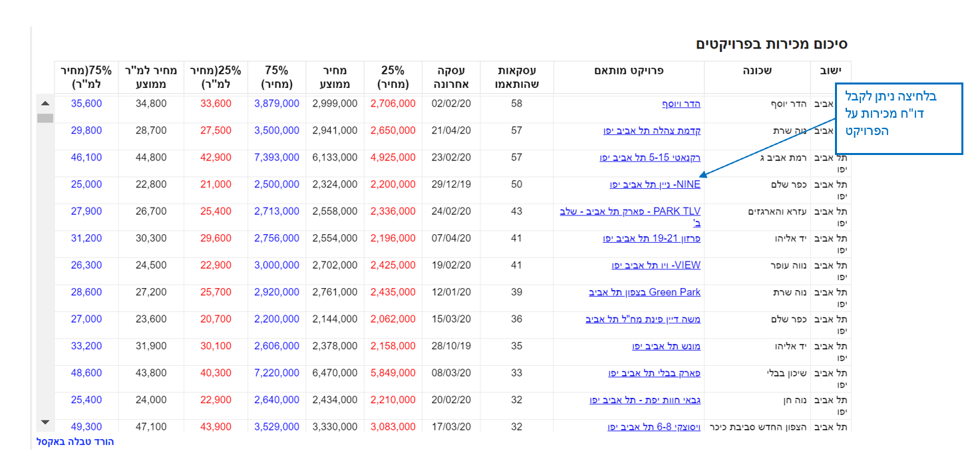Click the scrollbar up arrow
The image size is (980, 473).
(x=45, y=104)
